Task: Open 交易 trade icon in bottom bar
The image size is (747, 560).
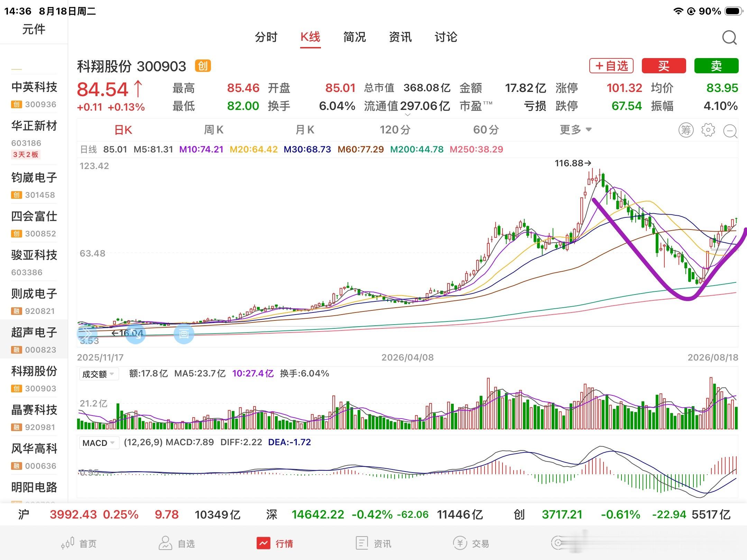Action: (471, 543)
